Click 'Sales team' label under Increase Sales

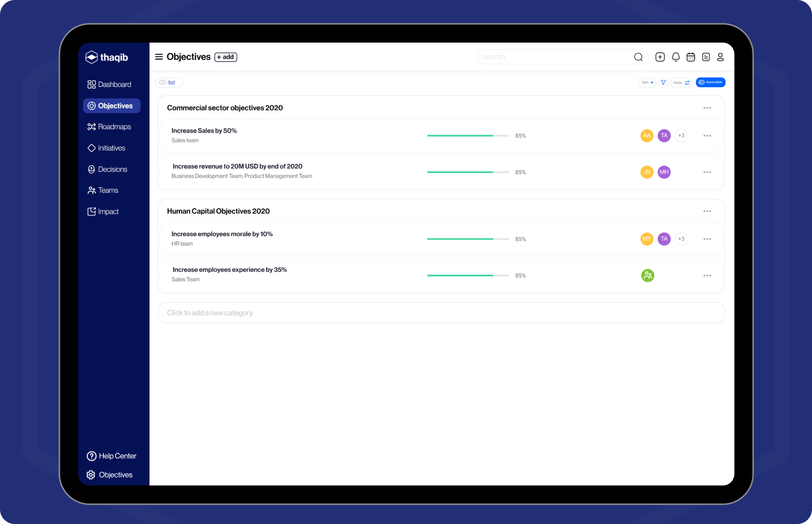[x=185, y=141]
